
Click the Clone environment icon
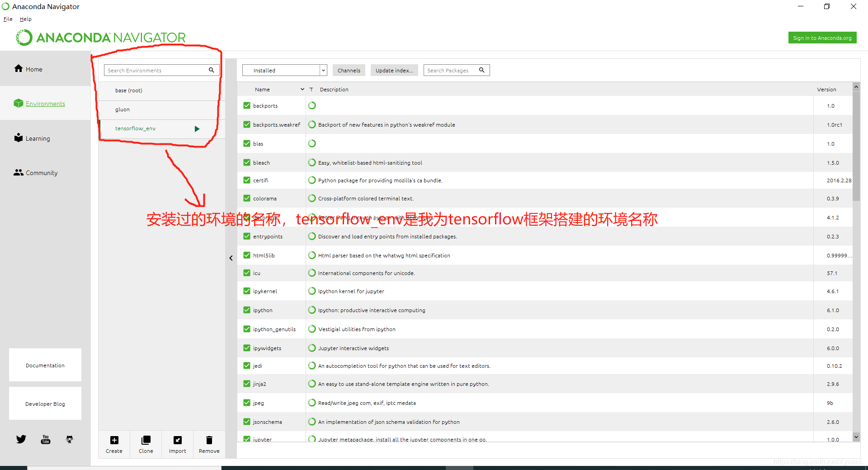tap(146, 440)
